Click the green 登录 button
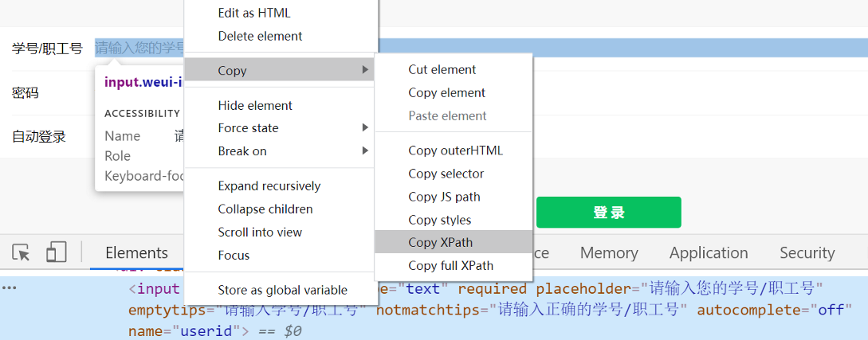This screenshot has height=340, width=868. [x=608, y=213]
